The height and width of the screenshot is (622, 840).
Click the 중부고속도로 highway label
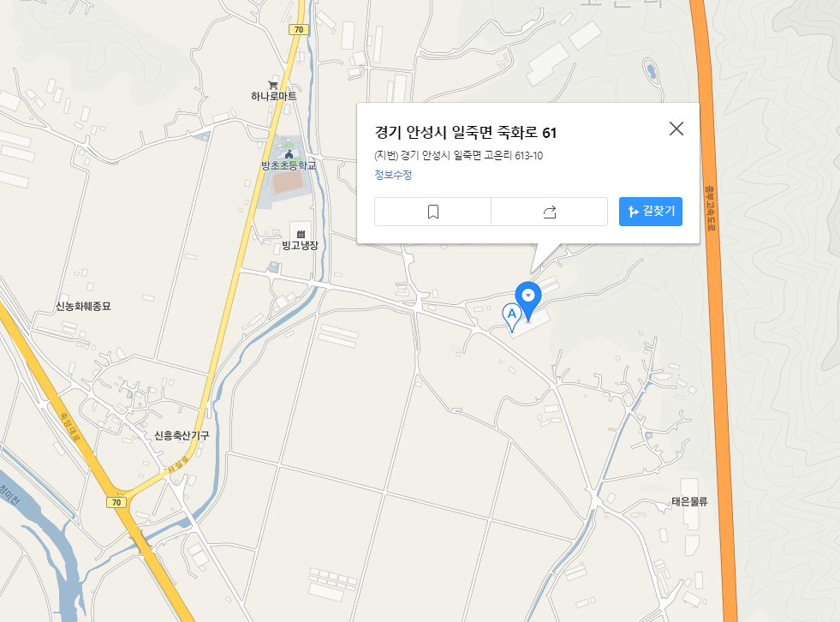pos(710,208)
